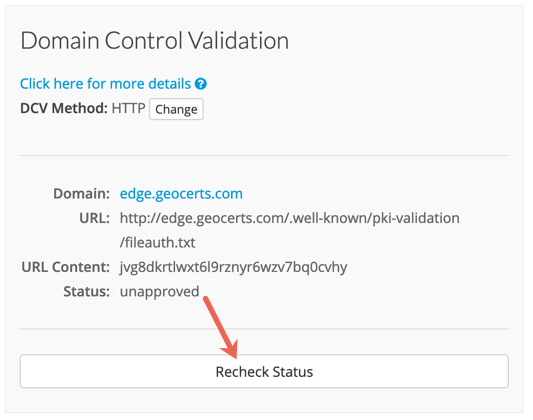Click the 'Status:' field label
The width and height of the screenshot is (533, 420).
pyautogui.click(x=87, y=292)
